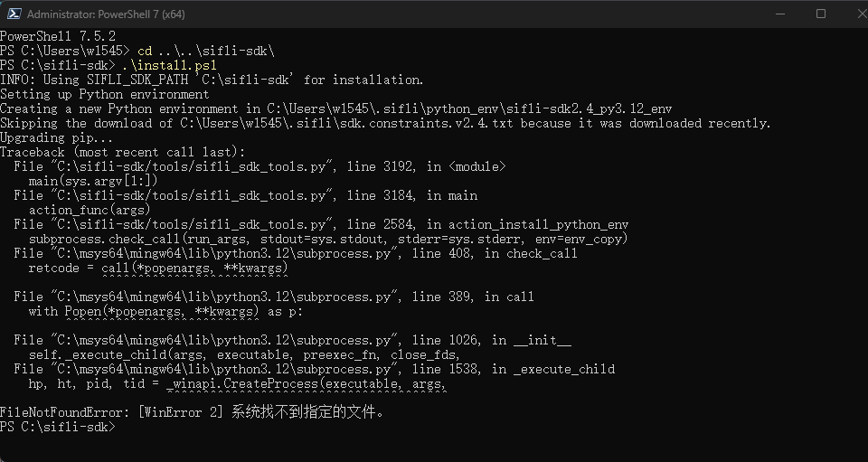868x462 pixels.
Task: Click the 'Traceback (most recent call last):' line
Action: (122, 152)
